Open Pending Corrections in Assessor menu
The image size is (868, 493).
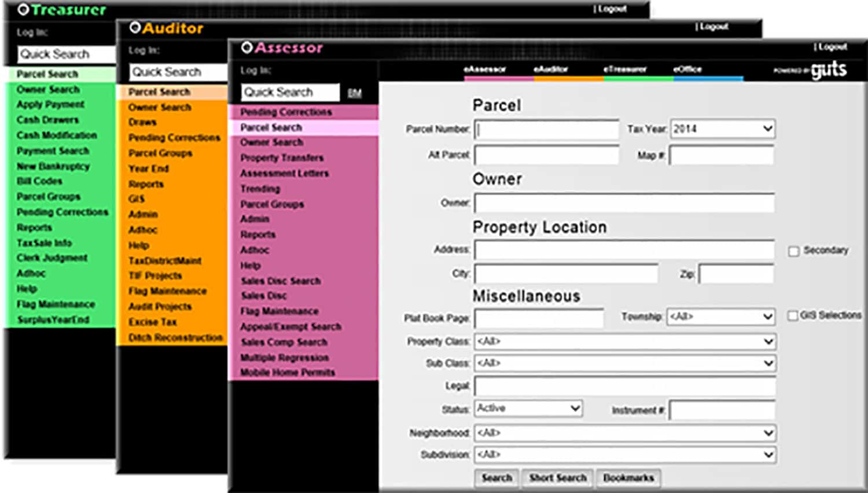(x=286, y=112)
